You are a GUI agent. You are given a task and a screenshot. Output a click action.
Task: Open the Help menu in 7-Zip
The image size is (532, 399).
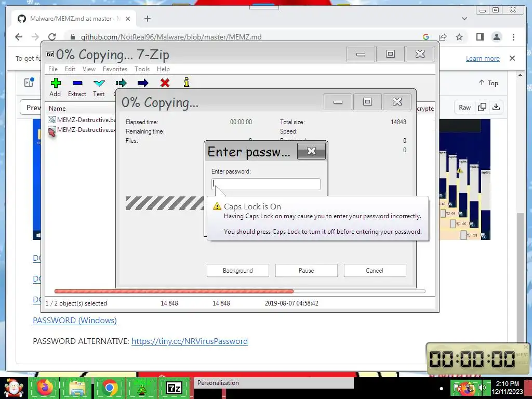pos(163,69)
